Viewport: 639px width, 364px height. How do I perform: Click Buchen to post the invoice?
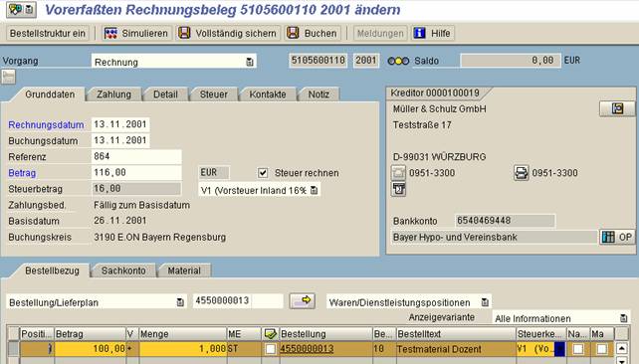point(313,33)
